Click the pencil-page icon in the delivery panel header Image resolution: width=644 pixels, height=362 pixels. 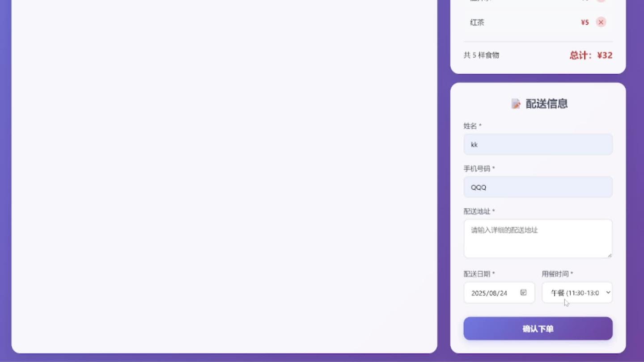coord(516,104)
